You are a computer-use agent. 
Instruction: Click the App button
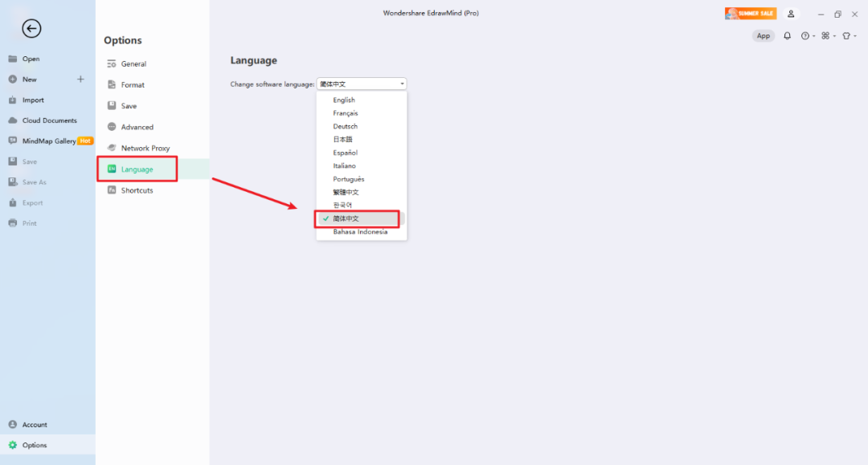(x=764, y=35)
